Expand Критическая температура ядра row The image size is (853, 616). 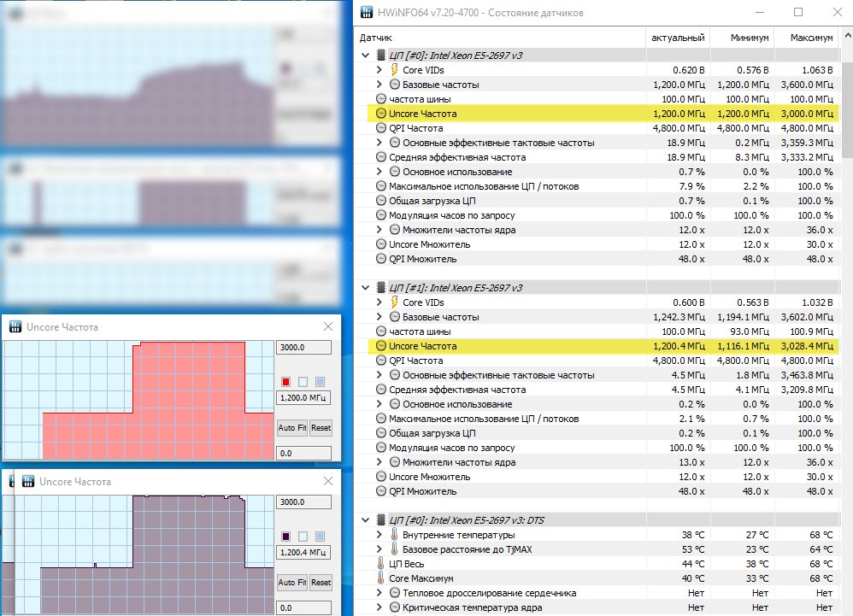point(379,607)
